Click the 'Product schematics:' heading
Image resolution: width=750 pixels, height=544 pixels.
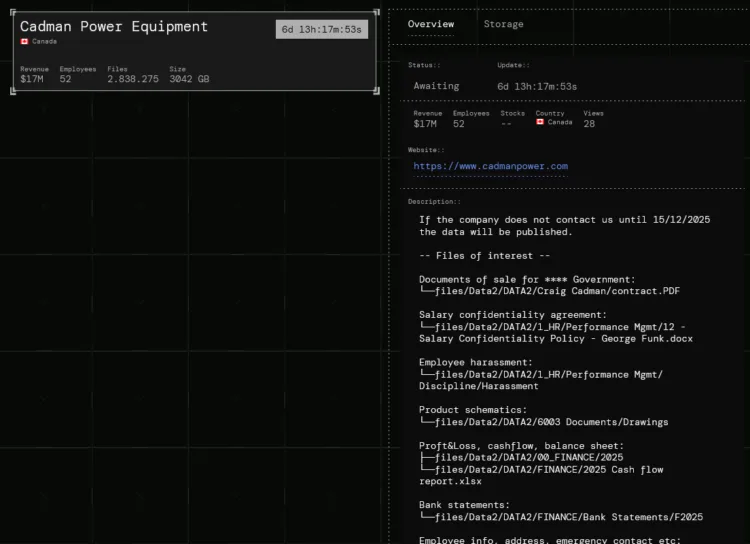pyautogui.click(x=473, y=410)
